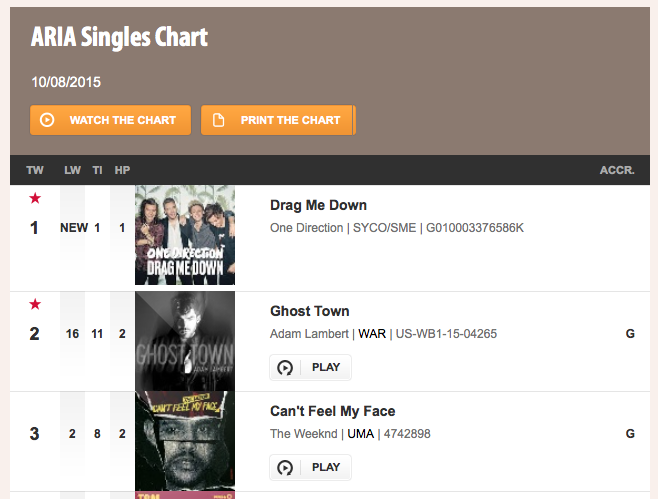Open the Drag Me Down cover artwork

[x=185, y=235]
